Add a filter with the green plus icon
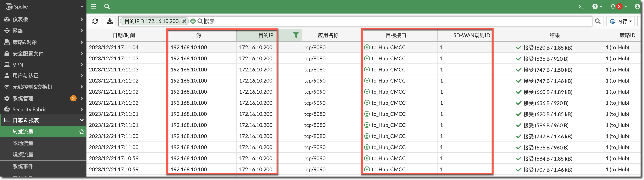Screen dimensions: 644x180 coord(193,21)
